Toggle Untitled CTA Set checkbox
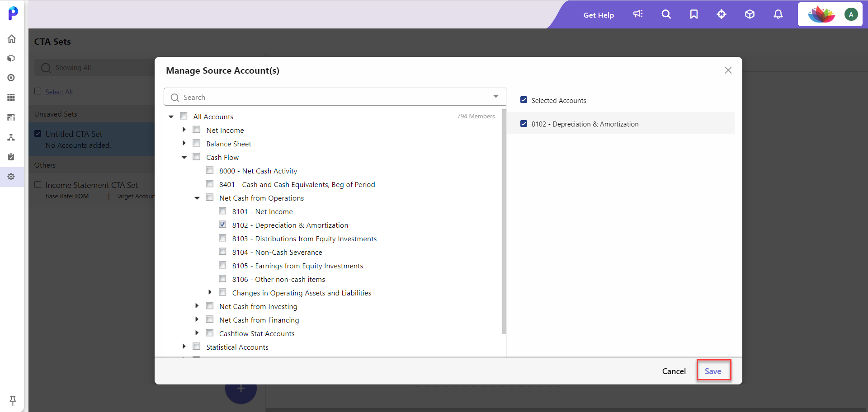 coord(38,134)
